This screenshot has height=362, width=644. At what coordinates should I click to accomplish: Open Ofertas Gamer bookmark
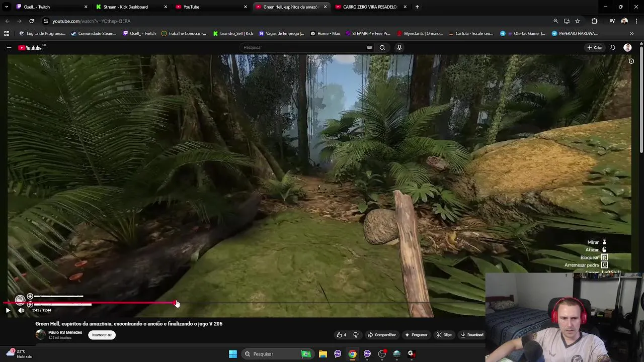pyautogui.click(x=522, y=34)
